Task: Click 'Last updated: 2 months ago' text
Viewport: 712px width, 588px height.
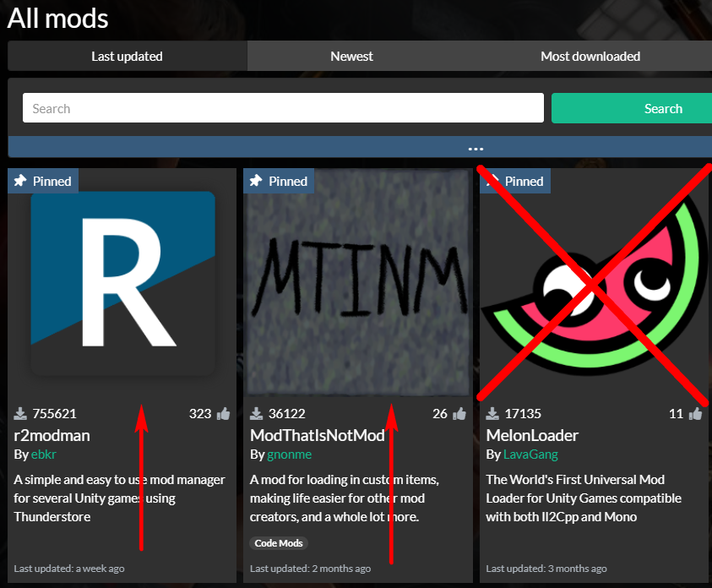Action: click(x=310, y=569)
